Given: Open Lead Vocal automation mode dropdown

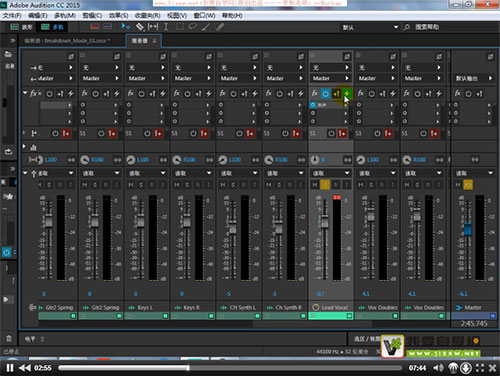Looking at the screenshot, I should (331, 173).
